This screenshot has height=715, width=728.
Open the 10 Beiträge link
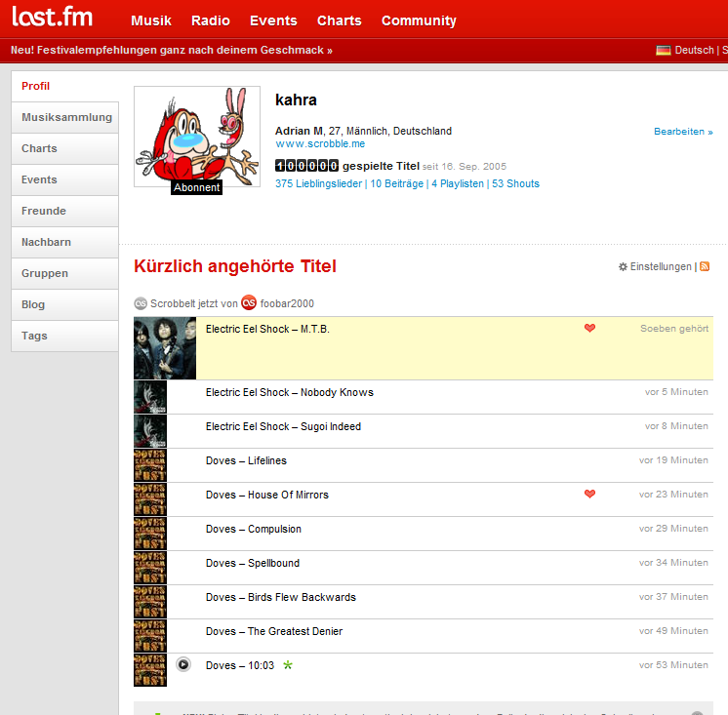396,183
